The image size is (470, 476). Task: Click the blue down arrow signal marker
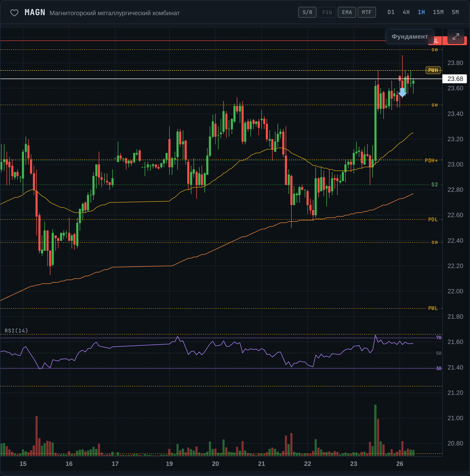[402, 92]
